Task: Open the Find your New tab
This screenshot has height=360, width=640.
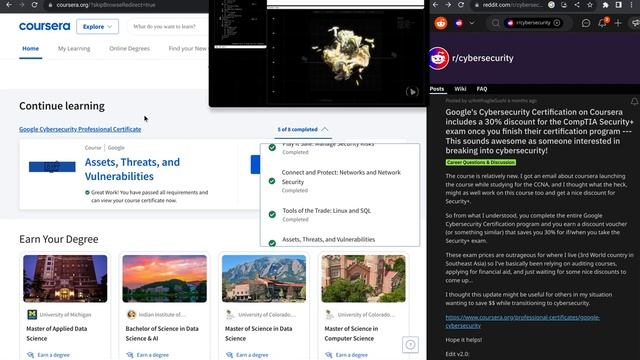Action: click(188, 48)
